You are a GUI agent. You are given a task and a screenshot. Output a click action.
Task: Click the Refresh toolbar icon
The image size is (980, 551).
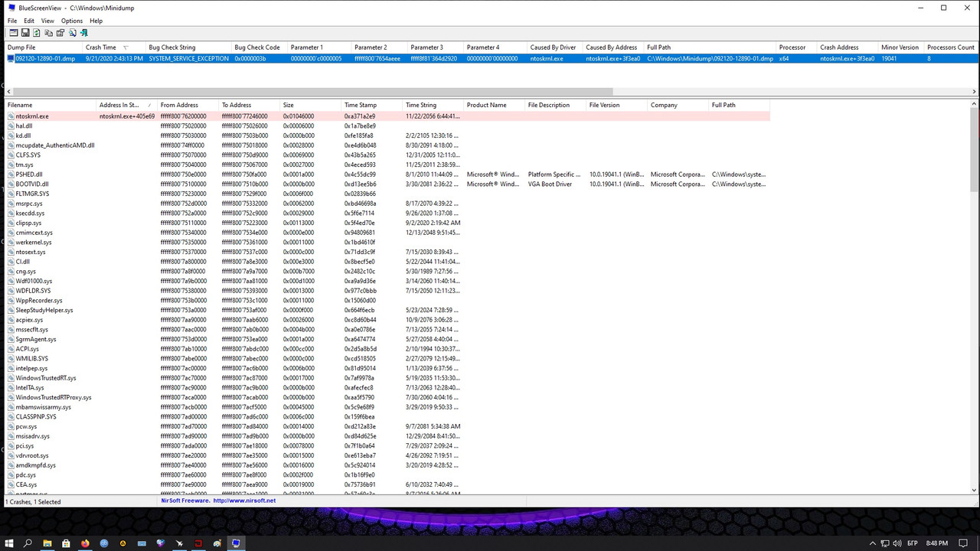point(37,33)
